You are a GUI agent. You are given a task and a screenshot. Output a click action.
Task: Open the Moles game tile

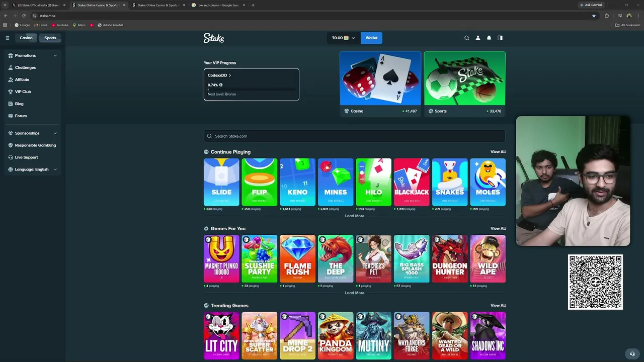(488, 182)
